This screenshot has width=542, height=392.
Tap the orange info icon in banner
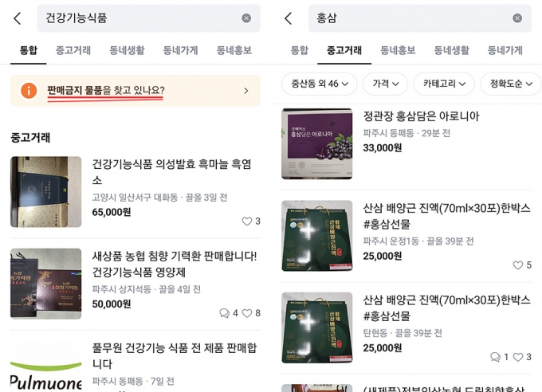29,91
